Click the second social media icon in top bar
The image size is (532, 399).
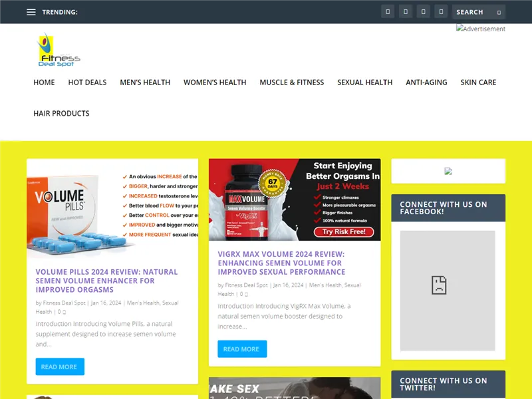pos(406,11)
